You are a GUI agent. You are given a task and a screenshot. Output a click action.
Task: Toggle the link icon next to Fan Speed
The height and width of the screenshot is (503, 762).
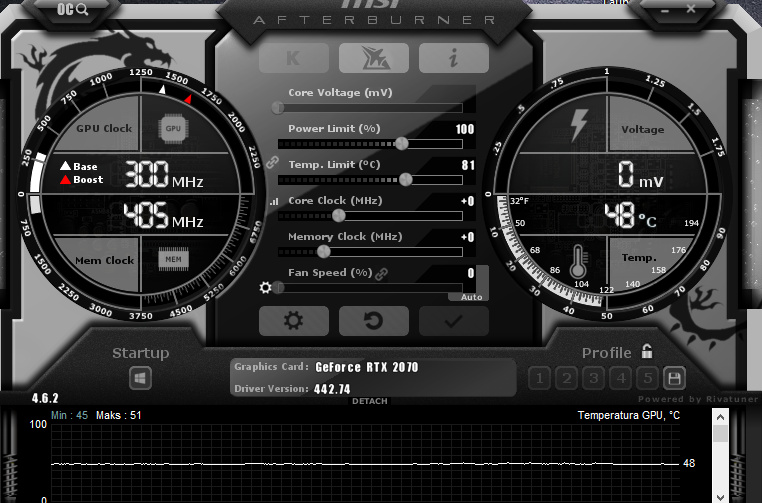tap(381, 274)
